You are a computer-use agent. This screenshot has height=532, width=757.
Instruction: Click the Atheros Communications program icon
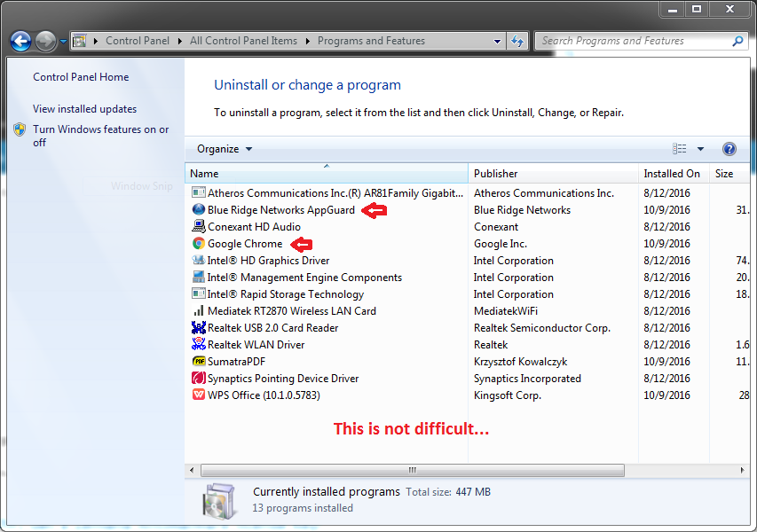[199, 192]
